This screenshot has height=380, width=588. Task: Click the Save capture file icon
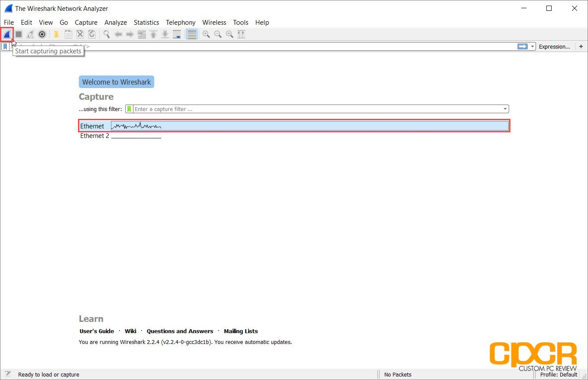click(x=68, y=34)
